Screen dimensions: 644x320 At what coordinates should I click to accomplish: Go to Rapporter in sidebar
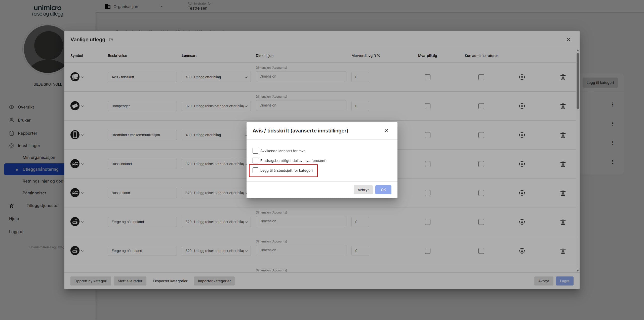click(27, 133)
